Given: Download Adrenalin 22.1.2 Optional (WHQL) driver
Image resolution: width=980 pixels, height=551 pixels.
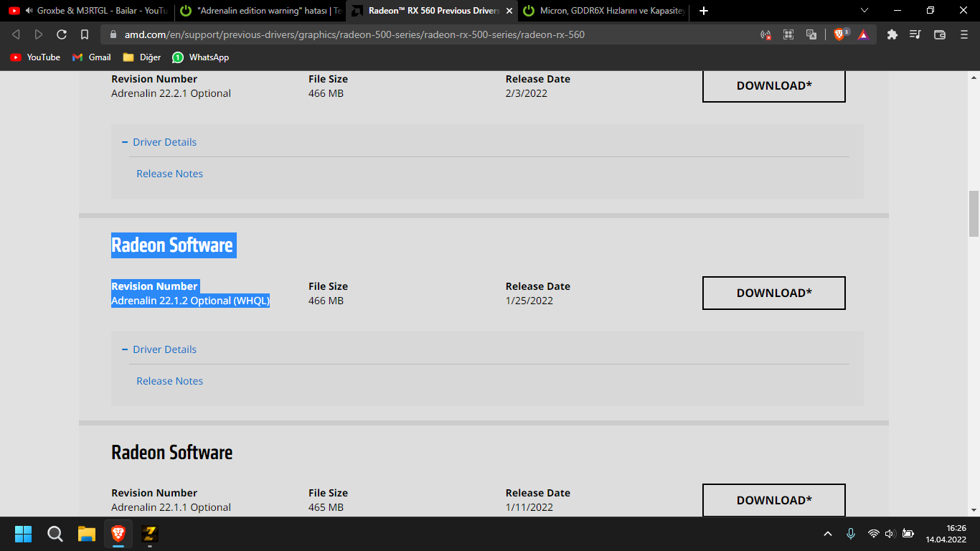Looking at the screenshot, I should coord(774,293).
